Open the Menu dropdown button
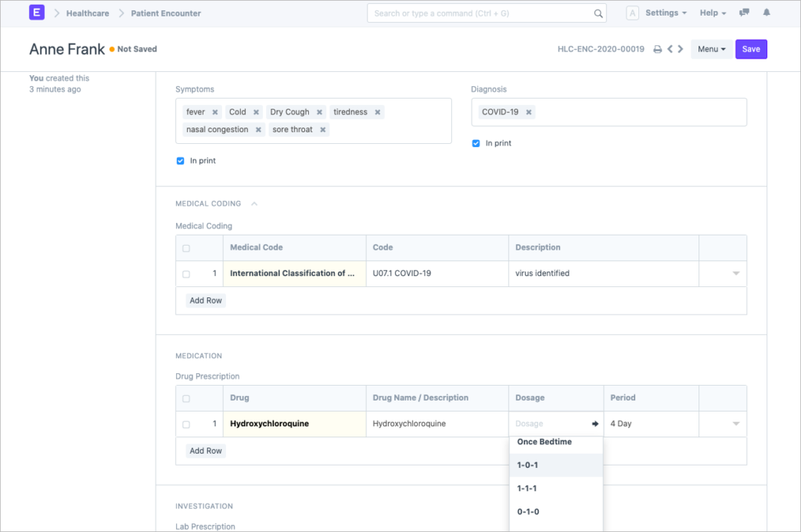This screenshot has width=801, height=532. click(x=711, y=49)
